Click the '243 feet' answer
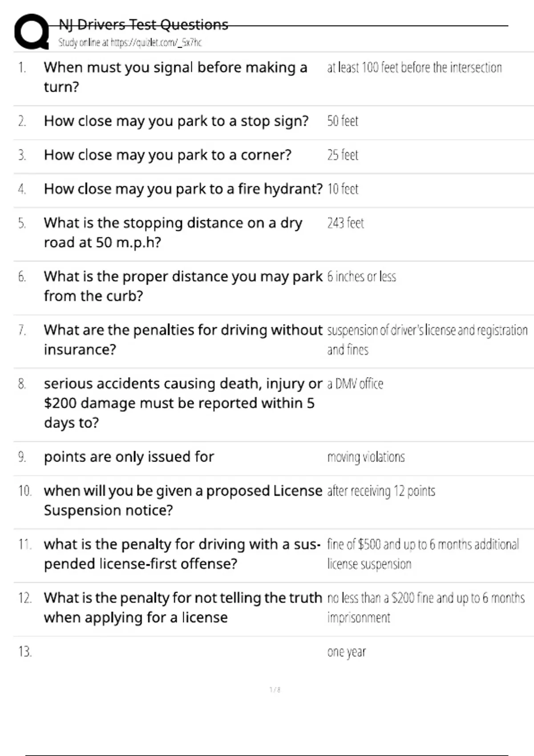 tap(346, 223)
